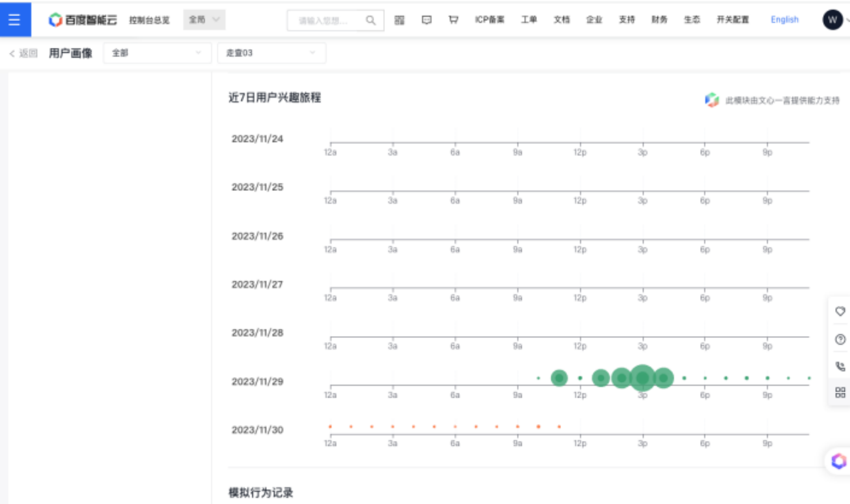Screen dimensions: 850x504
Task: Expand the 全部 filter dropdown
Action: (157, 53)
